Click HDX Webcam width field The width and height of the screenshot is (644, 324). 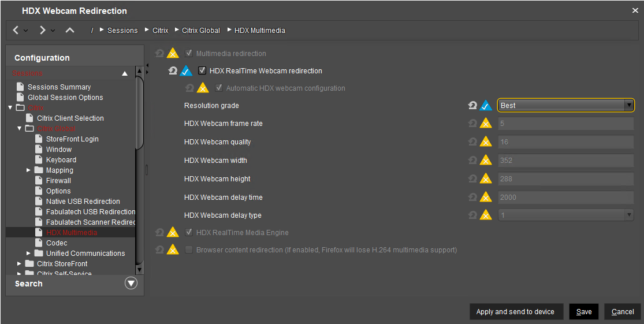[565, 160]
